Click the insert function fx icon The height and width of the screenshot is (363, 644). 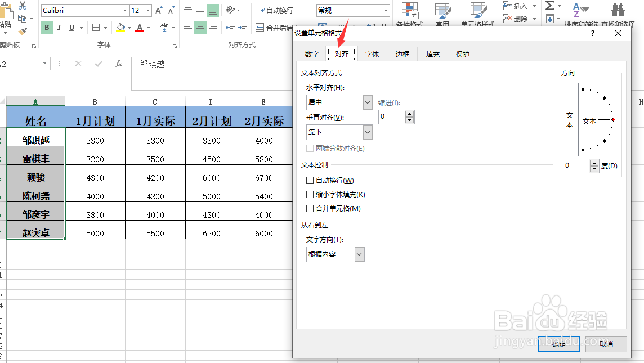(x=119, y=64)
